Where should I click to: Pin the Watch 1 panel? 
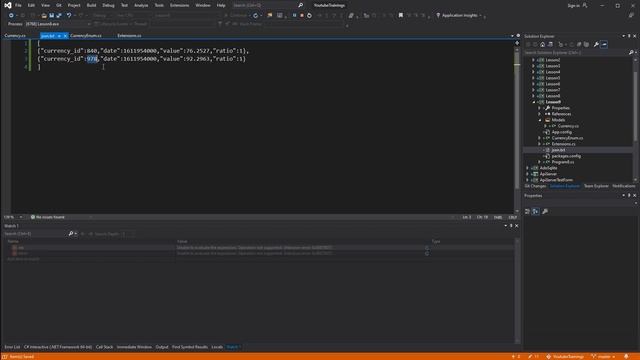(x=511, y=226)
